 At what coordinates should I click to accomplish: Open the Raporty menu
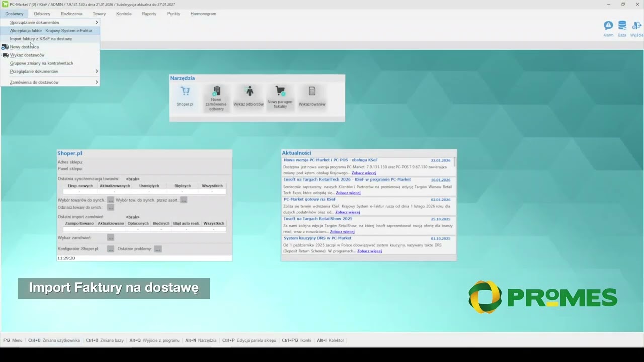point(149,14)
